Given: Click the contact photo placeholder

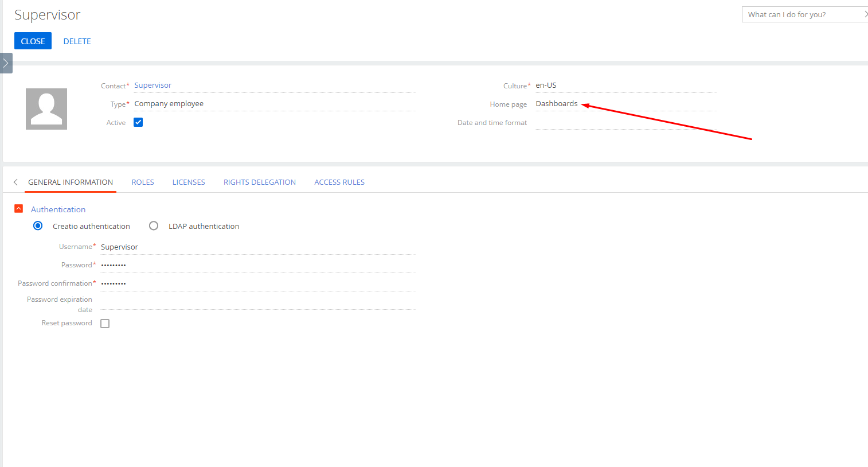Looking at the screenshot, I should click(46, 108).
